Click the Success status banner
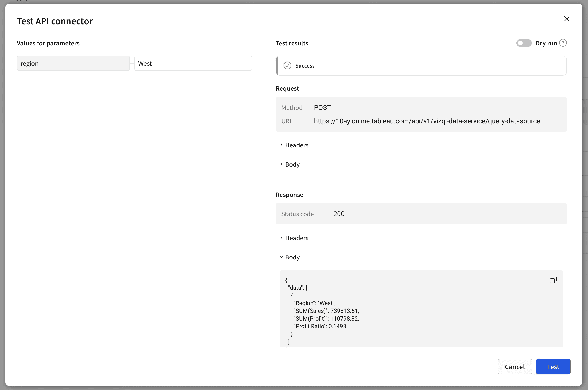 pos(421,66)
